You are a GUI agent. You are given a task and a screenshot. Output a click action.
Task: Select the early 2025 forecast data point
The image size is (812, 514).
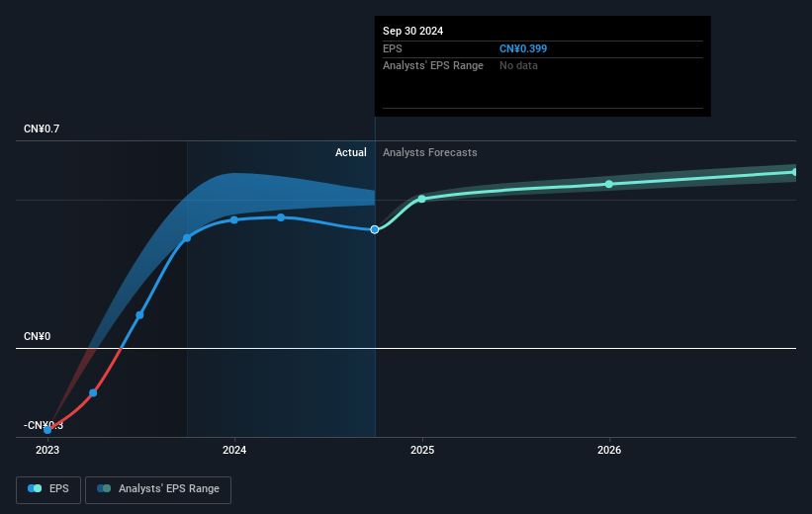(x=421, y=199)
